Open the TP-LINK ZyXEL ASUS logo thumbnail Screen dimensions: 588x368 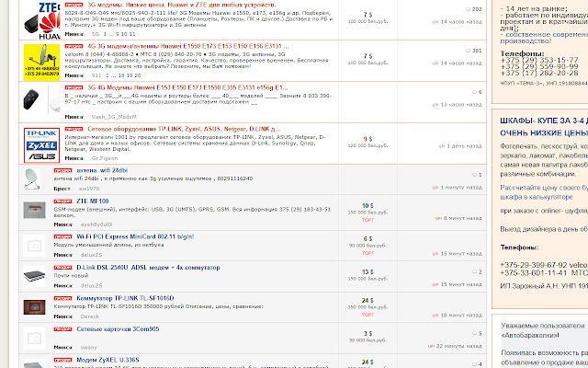[41, 145]
